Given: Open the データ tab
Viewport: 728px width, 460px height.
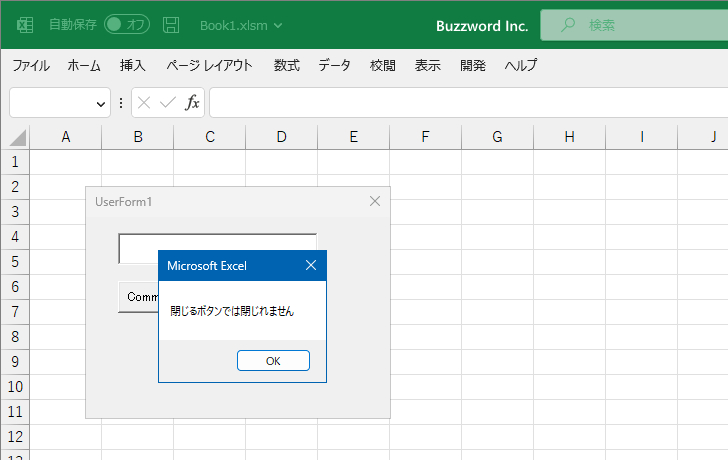Looking at the screenshot, I should [x=334, y=65].
